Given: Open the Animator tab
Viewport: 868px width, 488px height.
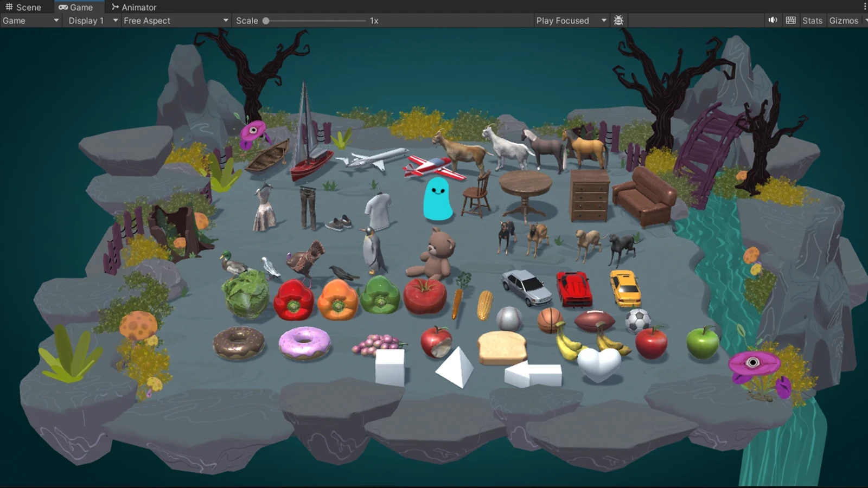Looking at the screenshot, I should [134, 7].
